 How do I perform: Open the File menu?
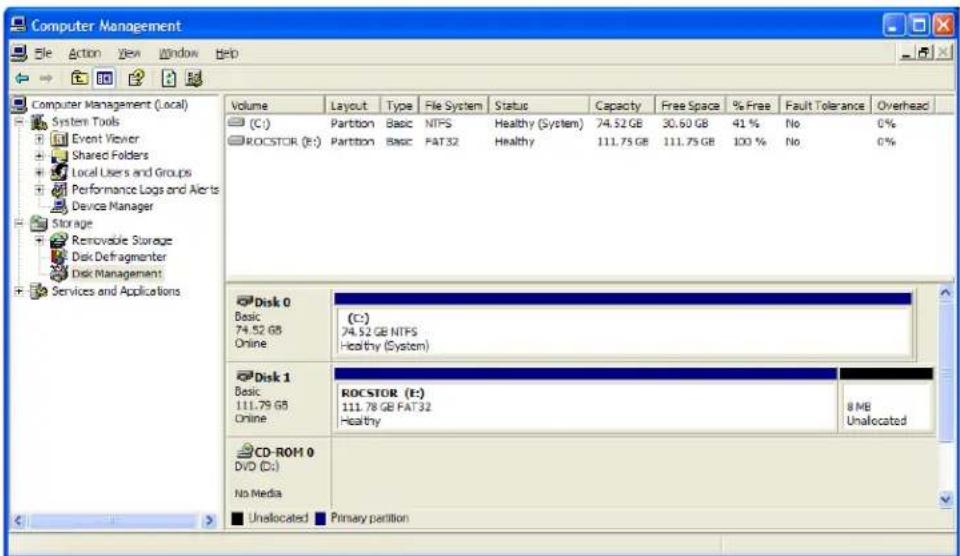tap(43, 53)
